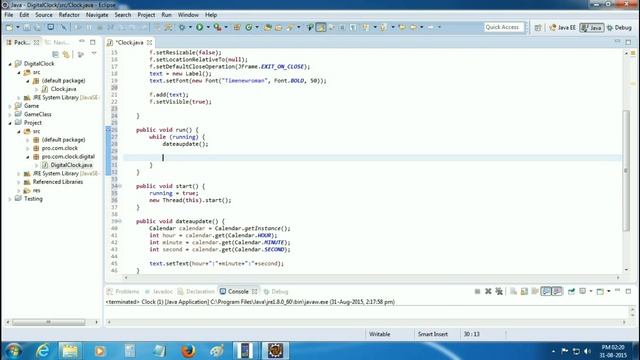Expand the Referenced Libraries node
The width and height of the screenshot is (640, 360).
(19, 182)
